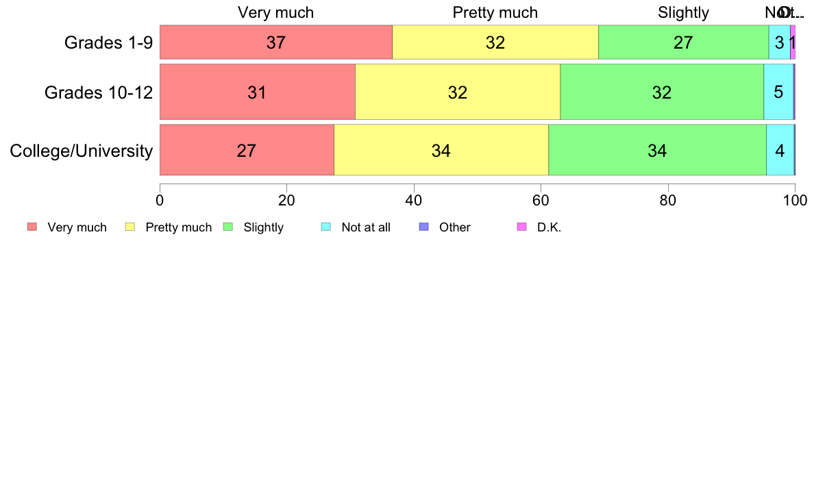Click the yellow Pretty much legend swatch
Viewport: 814px width, 504px height.
[129, 227]
